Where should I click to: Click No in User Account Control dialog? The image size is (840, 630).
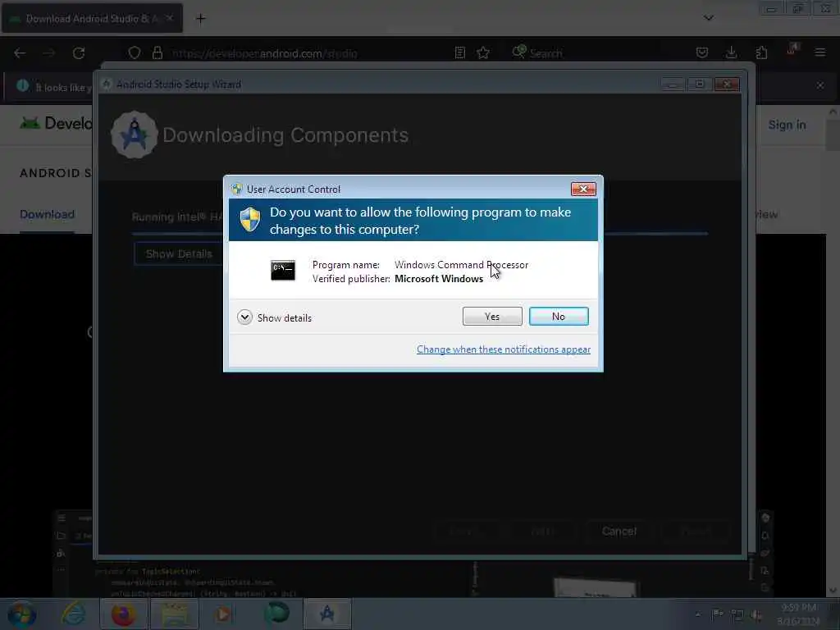pos(558,317)
